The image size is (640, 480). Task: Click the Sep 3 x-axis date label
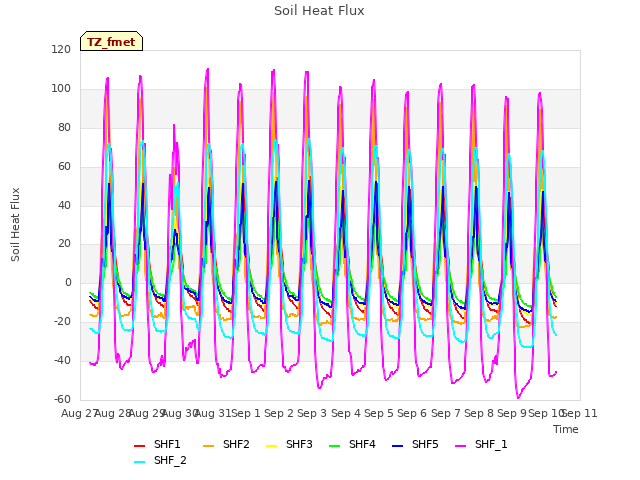click(x=312, y=413)
